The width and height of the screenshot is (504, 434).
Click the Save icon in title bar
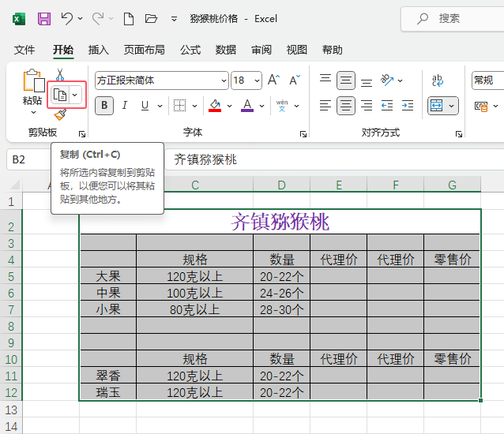(44, 19)
